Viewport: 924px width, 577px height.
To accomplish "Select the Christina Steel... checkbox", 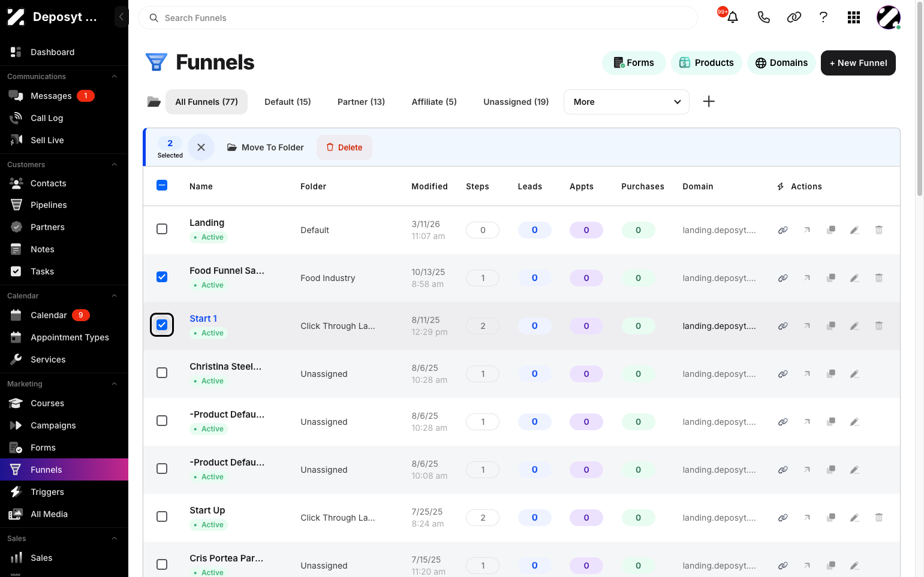I will (x=162, y=373).
